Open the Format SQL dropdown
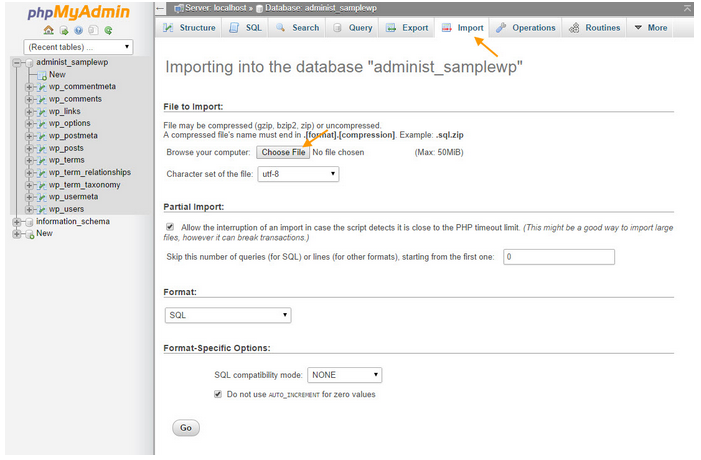 click(228, 315)
